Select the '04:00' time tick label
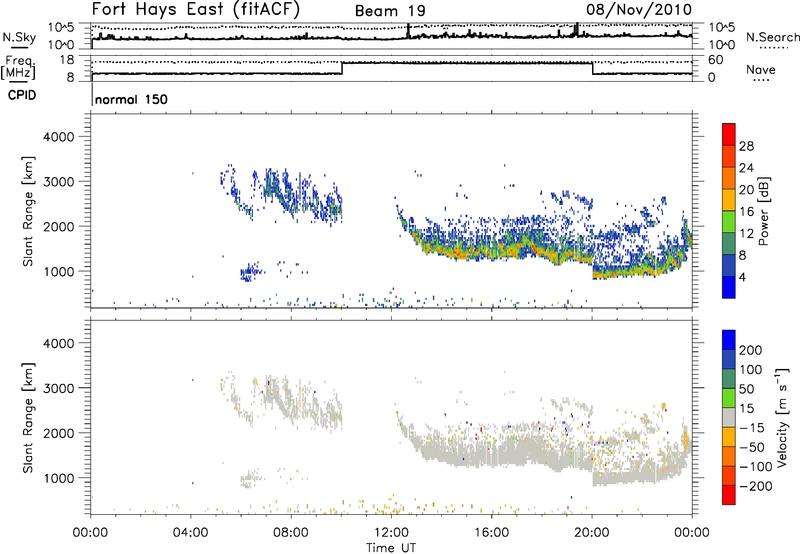The width and height of the screenshot is (800, 554). (x=190, y=533)
